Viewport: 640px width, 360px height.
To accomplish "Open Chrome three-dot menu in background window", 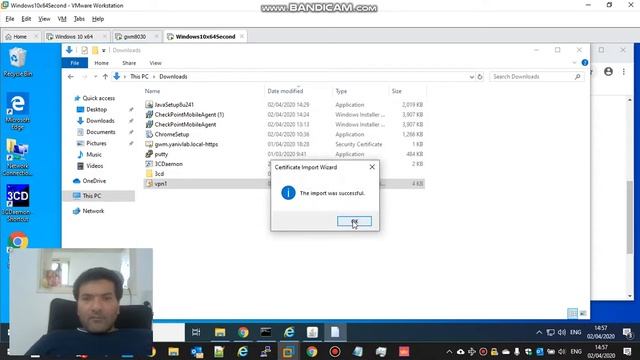I will click(x=624, y=71).
